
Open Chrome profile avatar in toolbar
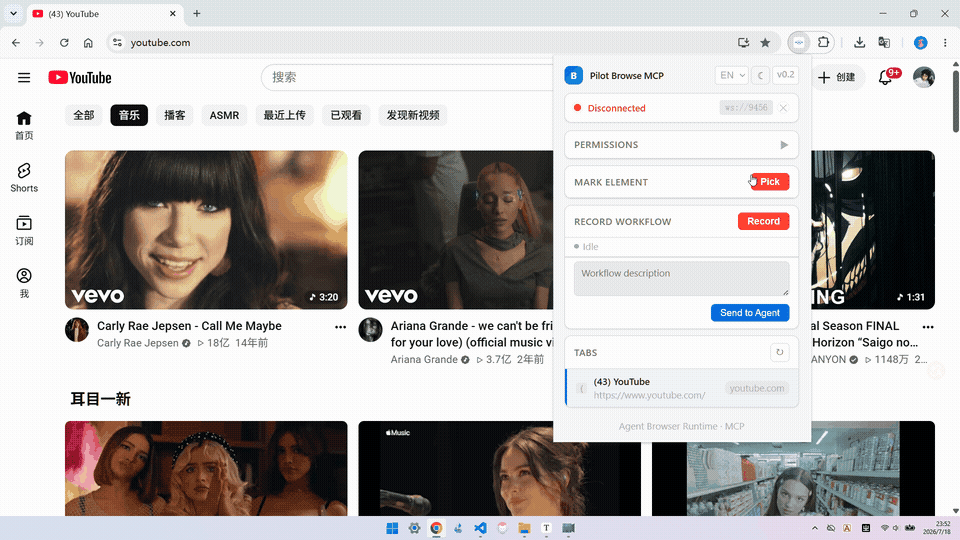(920, 42)
